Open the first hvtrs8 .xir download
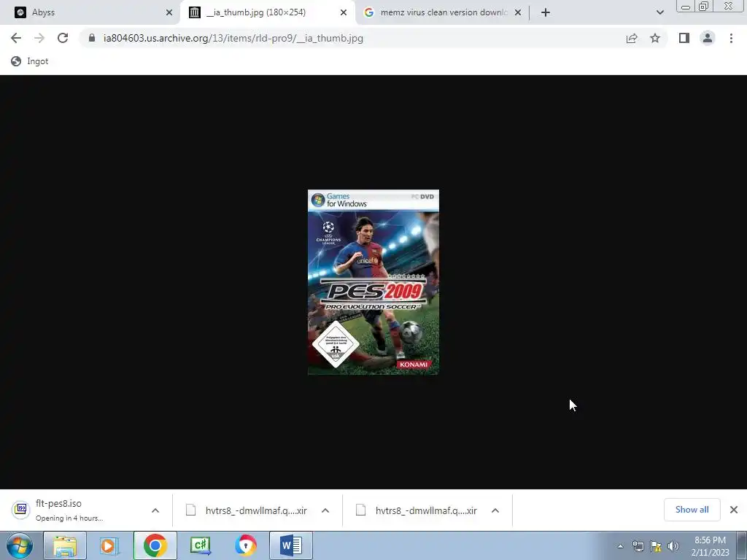The image size is (747, 560). coord(247,510)
